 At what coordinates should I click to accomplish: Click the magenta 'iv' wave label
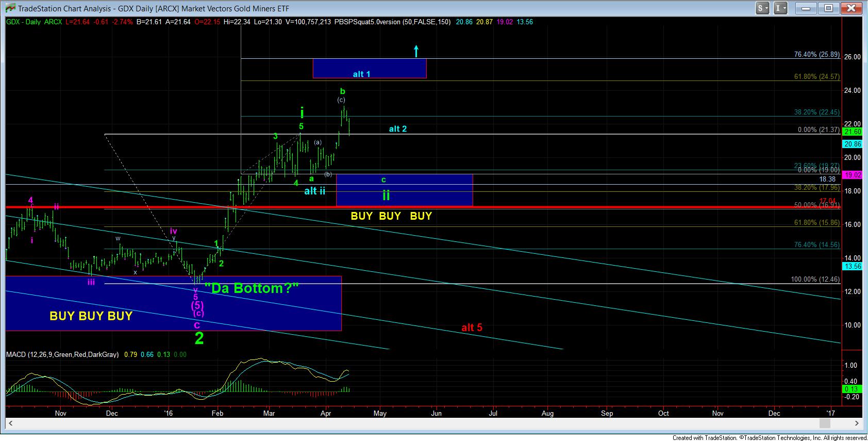[174, 232]
